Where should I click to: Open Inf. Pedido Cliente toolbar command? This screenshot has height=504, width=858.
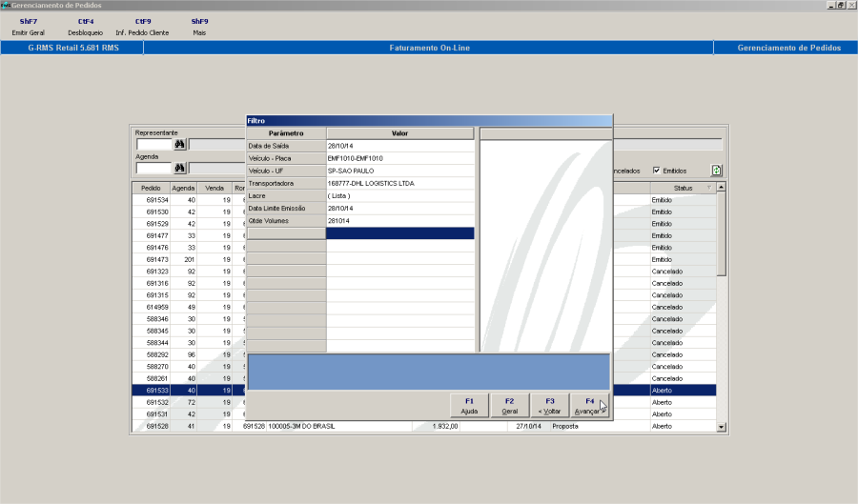coord(142,27)
